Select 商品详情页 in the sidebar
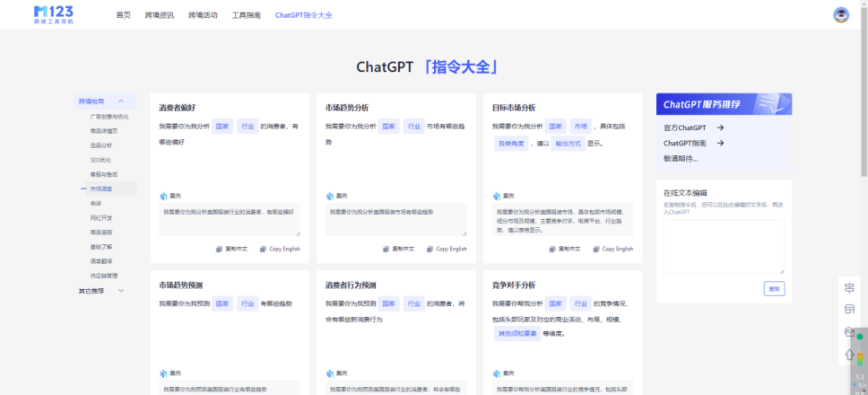The width and height of the screenshot is (868, 395). [103, 131]
